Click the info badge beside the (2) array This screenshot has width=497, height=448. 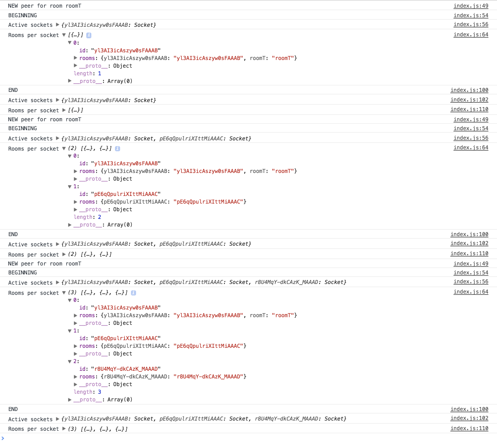click(118, 148)
